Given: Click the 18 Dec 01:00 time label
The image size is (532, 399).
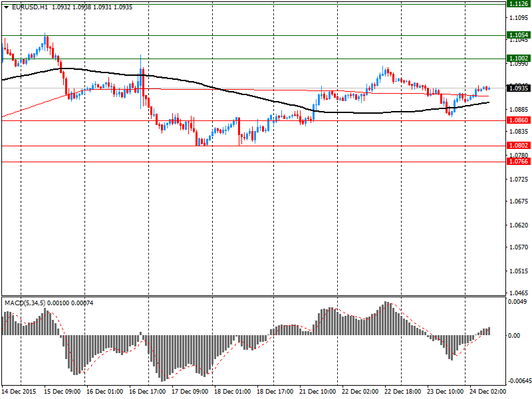Looking at the screenshot, I should 233,392.
